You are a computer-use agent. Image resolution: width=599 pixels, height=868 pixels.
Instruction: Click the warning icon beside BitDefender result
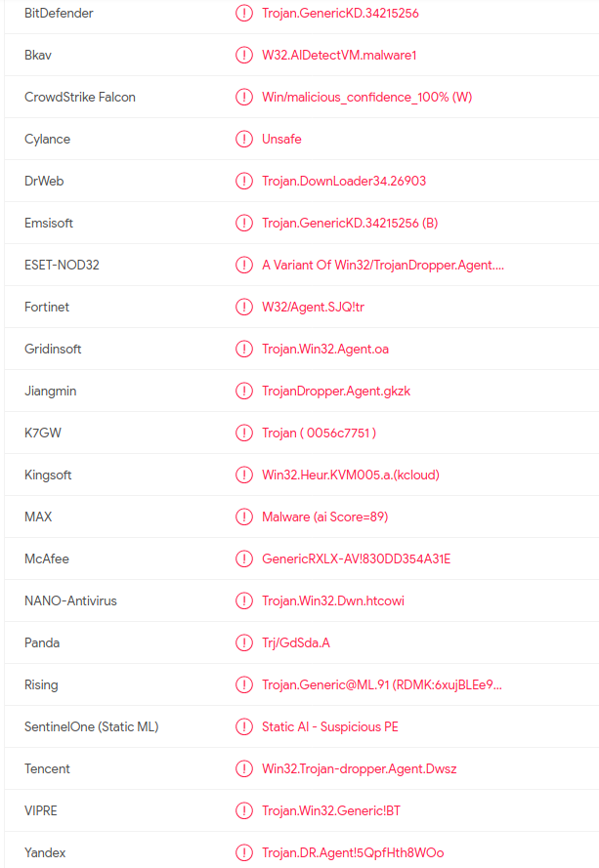pyautogui.click(x=244, y=13)
